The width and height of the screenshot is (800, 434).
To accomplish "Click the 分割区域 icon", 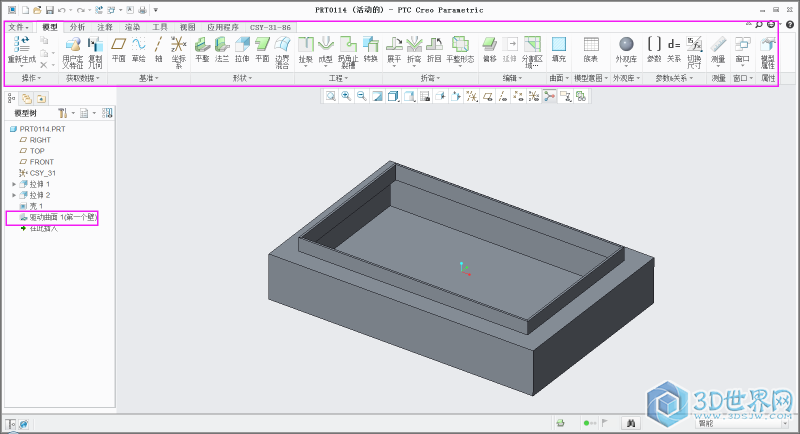I will click(x=532, y=45).
